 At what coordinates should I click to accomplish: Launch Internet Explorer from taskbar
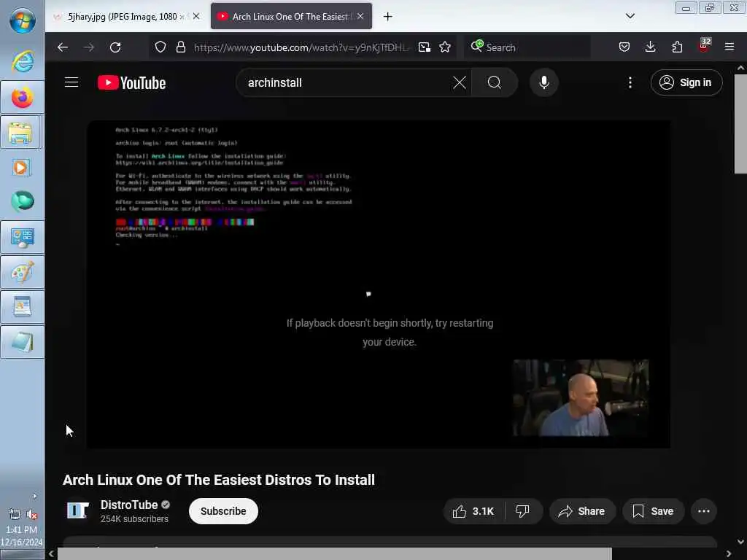click(x=23, y=61)
